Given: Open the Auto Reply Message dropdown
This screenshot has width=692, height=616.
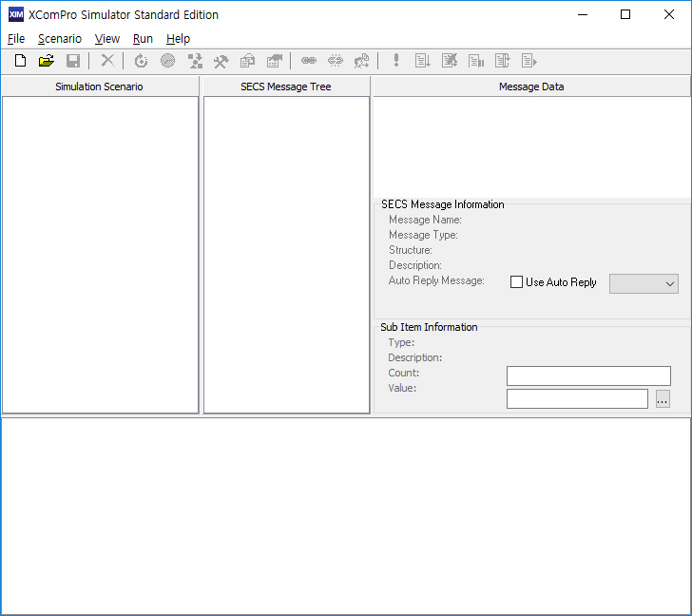Looking at the screenshot, I should click(x=644, y=283).
